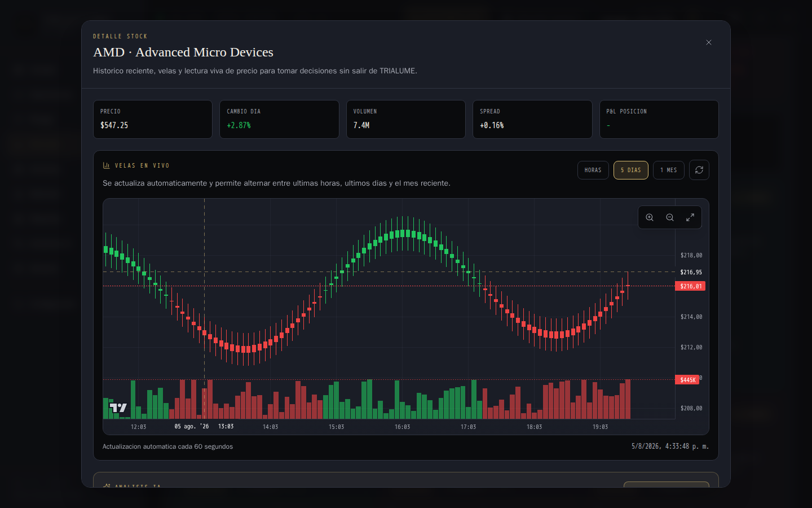
Task: Click the $218,00 price axis label
Action: 691,255
